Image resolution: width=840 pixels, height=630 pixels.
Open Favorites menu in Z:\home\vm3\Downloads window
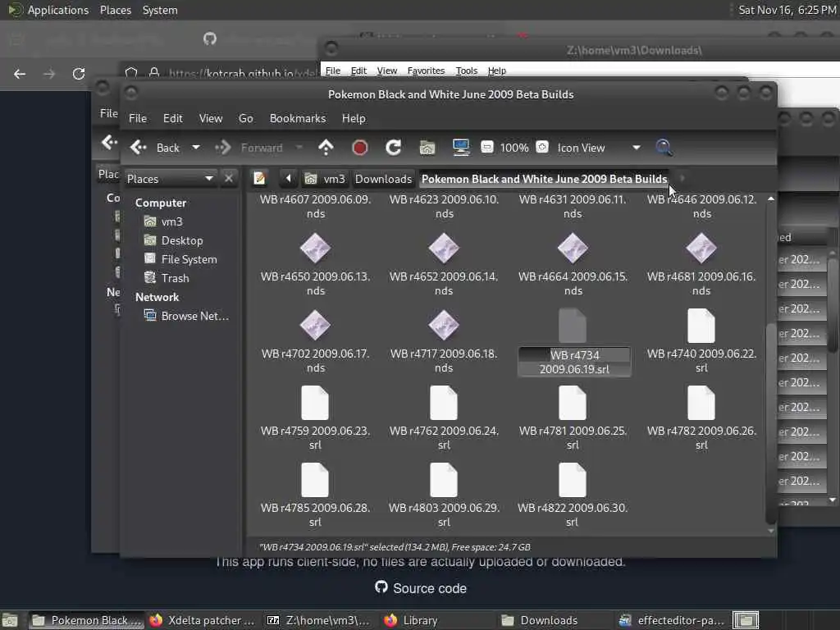pos(426,71)
